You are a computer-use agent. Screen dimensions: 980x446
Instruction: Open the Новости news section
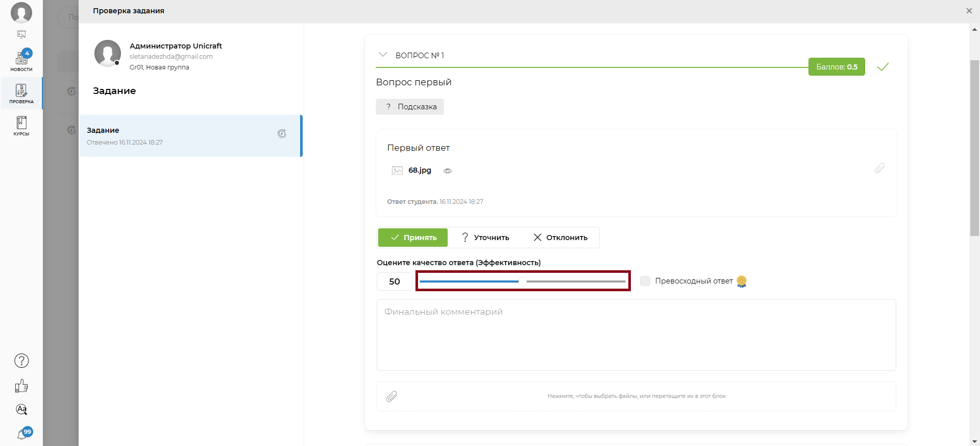[21, 61]
